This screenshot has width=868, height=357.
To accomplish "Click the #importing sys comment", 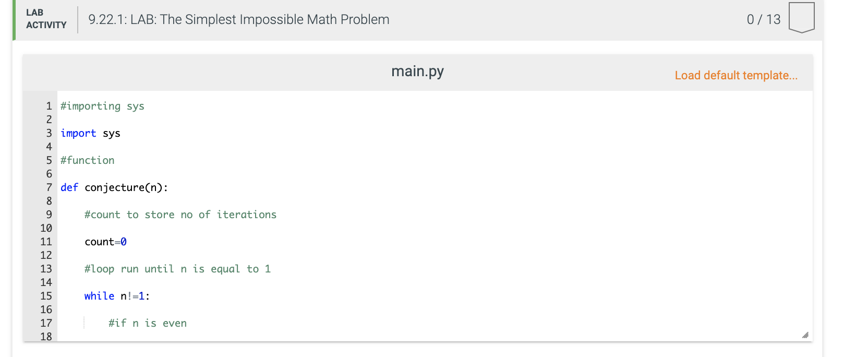I will tap(103, 106).
